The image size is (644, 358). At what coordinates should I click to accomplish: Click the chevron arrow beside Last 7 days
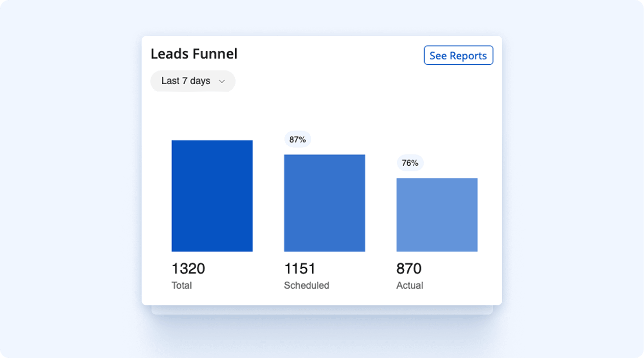pyautogui.click(x=222, y=81)
